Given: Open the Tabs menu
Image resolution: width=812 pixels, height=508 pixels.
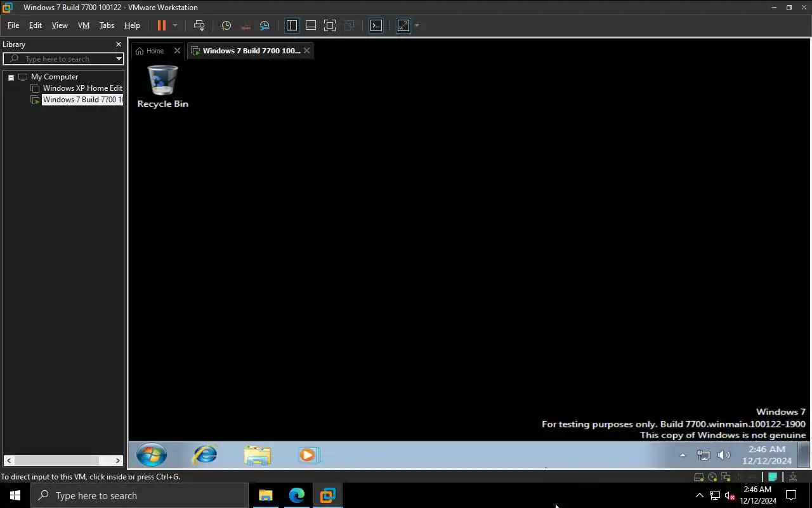Looking at the screenshot, I should tap(107, 25).
